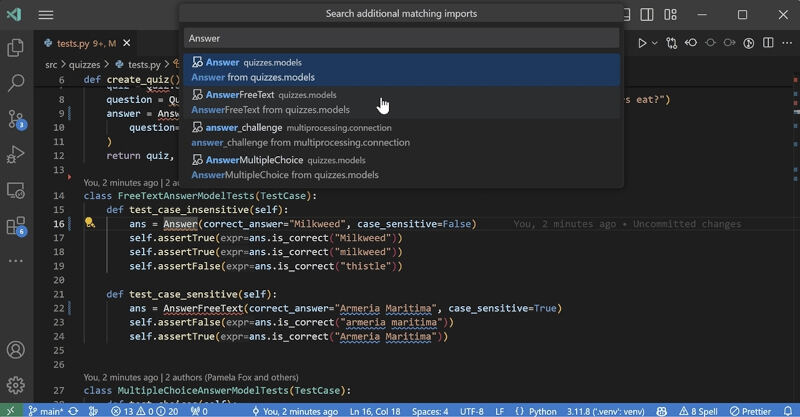Click the quizzes breadcrumb
The width and height of the screenshot is (800, 417).
point(85,65)
